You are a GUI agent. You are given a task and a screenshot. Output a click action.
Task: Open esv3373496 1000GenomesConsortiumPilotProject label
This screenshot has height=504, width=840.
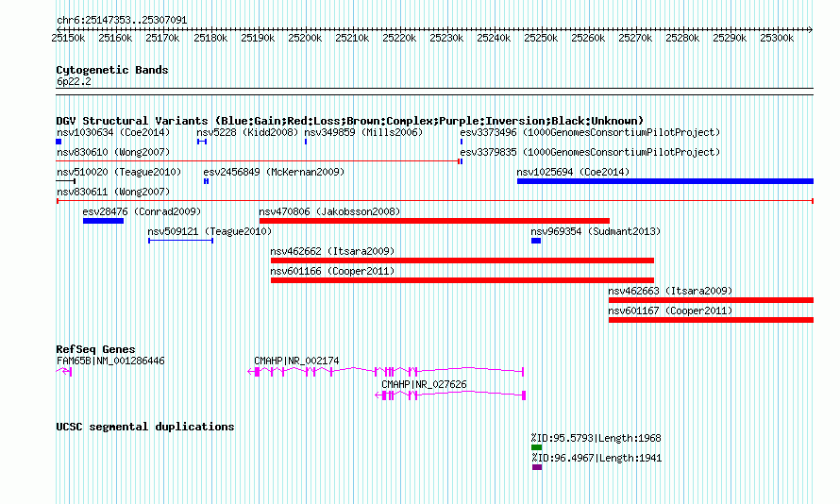point(590,132)
